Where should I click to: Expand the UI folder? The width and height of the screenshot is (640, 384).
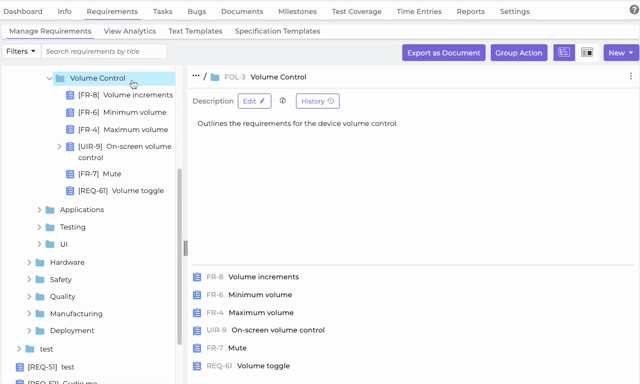tap(39, 244)
